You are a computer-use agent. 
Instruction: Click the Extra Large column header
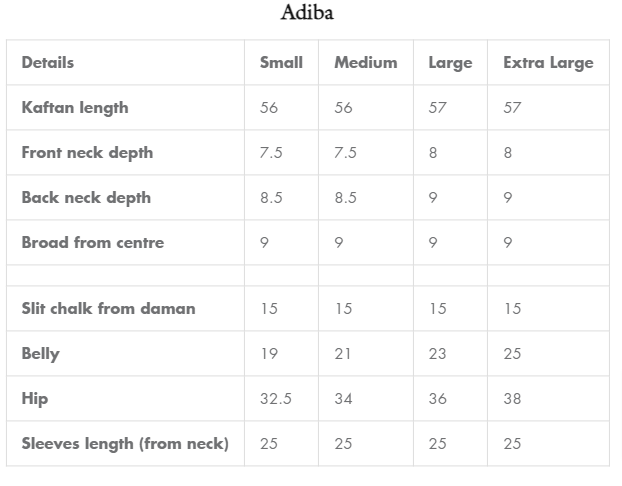coord(548,62)
